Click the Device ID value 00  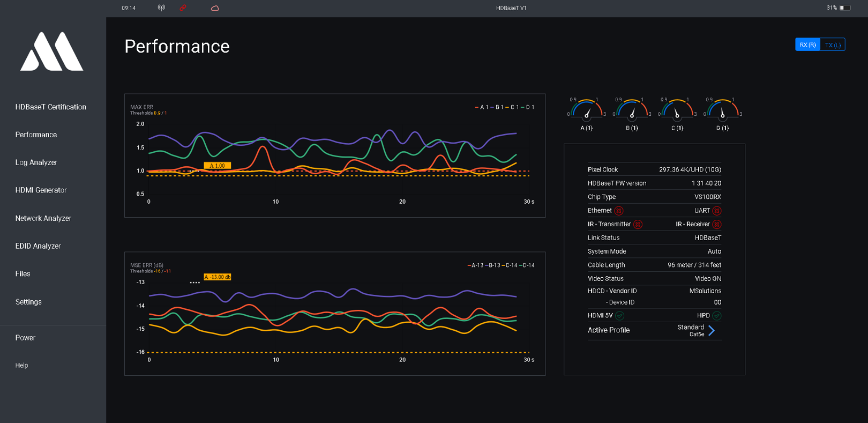[717, 302]
